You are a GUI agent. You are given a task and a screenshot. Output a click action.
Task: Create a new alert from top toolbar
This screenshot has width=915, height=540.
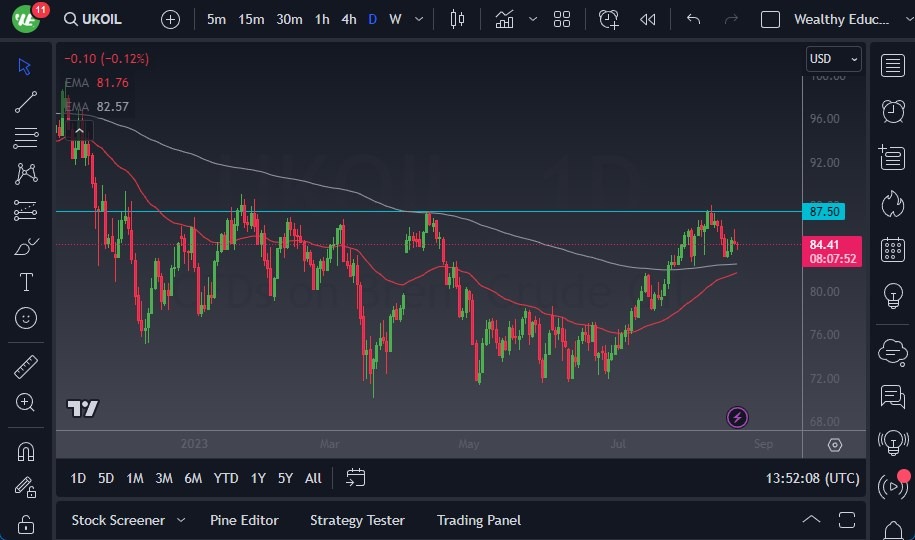pyautogui.click(x=608, y=19)
